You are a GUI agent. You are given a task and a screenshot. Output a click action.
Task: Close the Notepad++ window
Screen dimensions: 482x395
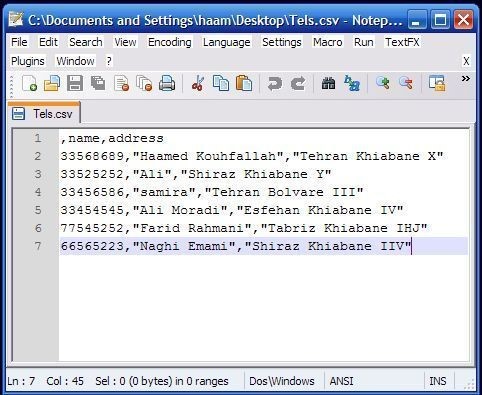(x=464, y=20)
